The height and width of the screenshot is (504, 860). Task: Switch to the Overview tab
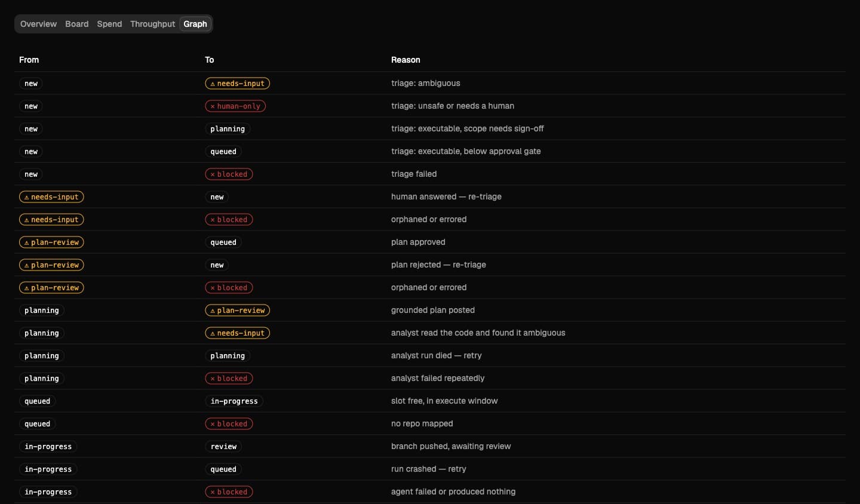coord(38,24)
